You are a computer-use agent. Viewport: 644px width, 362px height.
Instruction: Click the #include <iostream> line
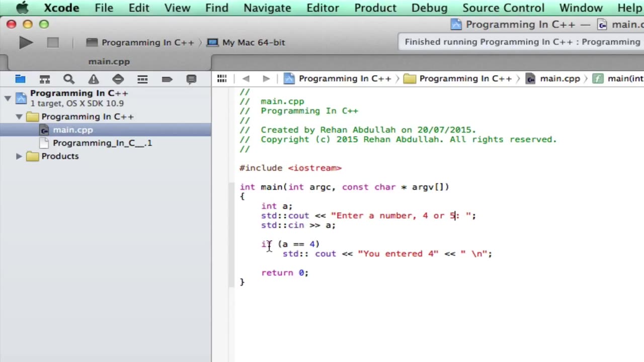290,168
